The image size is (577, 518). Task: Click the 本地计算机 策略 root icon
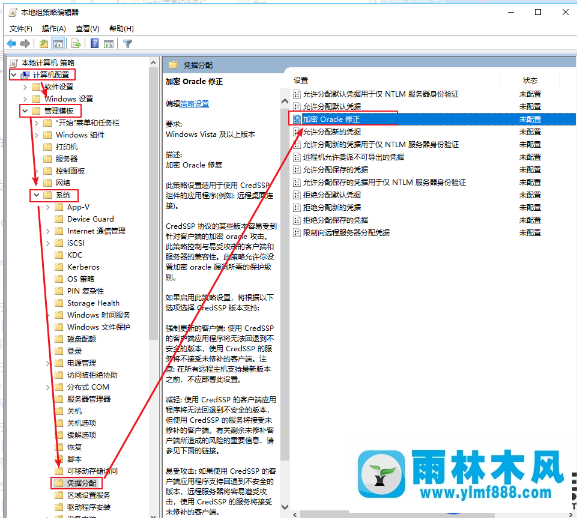pos(14,63)
